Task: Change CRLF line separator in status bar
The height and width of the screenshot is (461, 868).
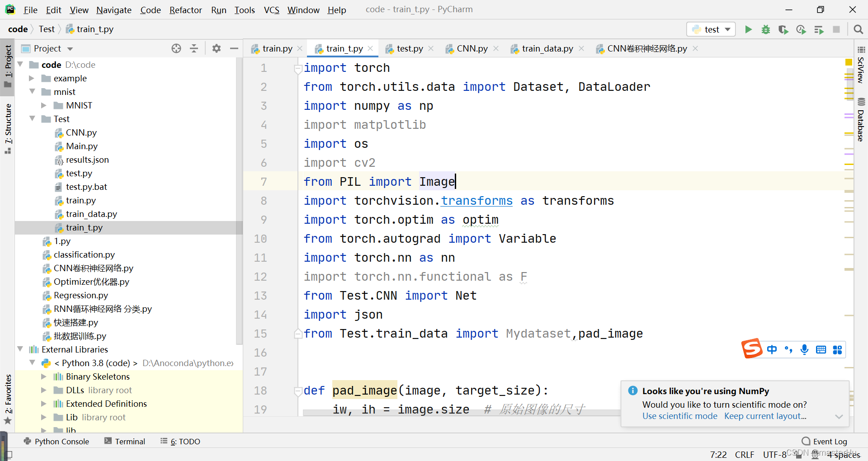Action: [x=745, y=454]
